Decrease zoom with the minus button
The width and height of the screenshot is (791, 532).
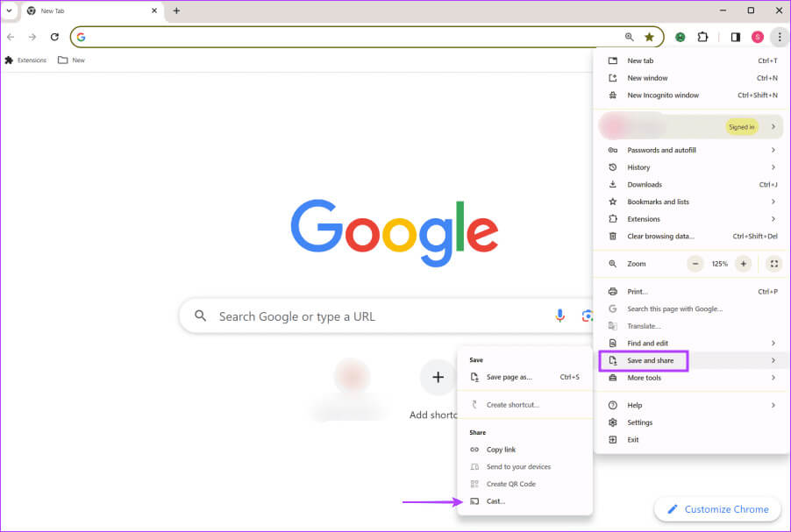[x=695, y=264]
